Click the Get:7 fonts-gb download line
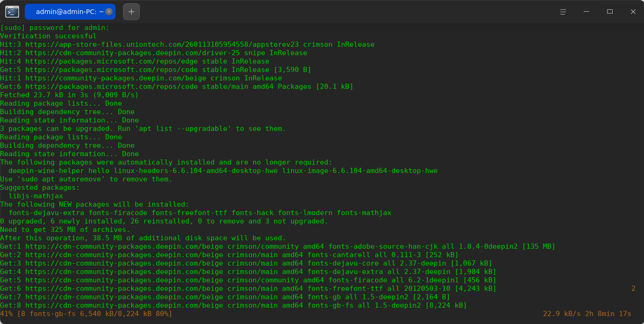The height and width of the screenshot is (324, 644). (x=225, y=297)
